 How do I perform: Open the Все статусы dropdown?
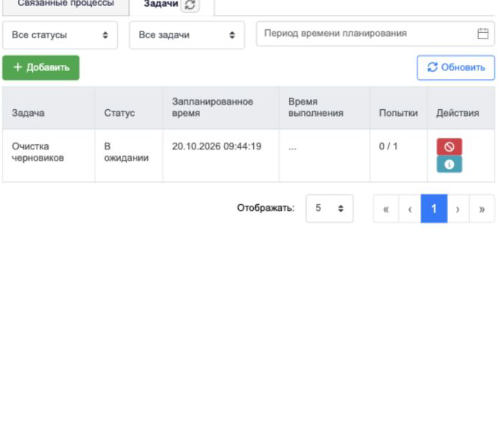[60, 35]
